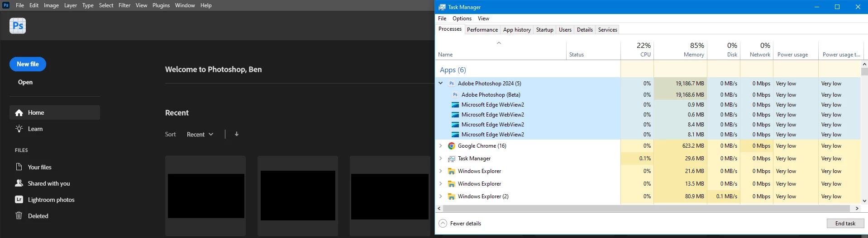Select the Microsoft Edge WebView2 0.9 MB row
Screen dimensions: 868x238
pyautogui.click(x=648, y=105)
